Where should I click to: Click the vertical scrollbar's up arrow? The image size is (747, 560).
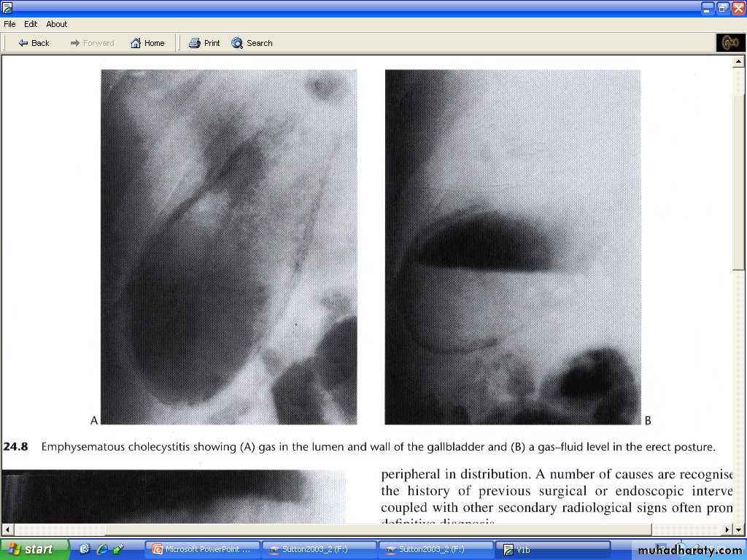point(738,62)
